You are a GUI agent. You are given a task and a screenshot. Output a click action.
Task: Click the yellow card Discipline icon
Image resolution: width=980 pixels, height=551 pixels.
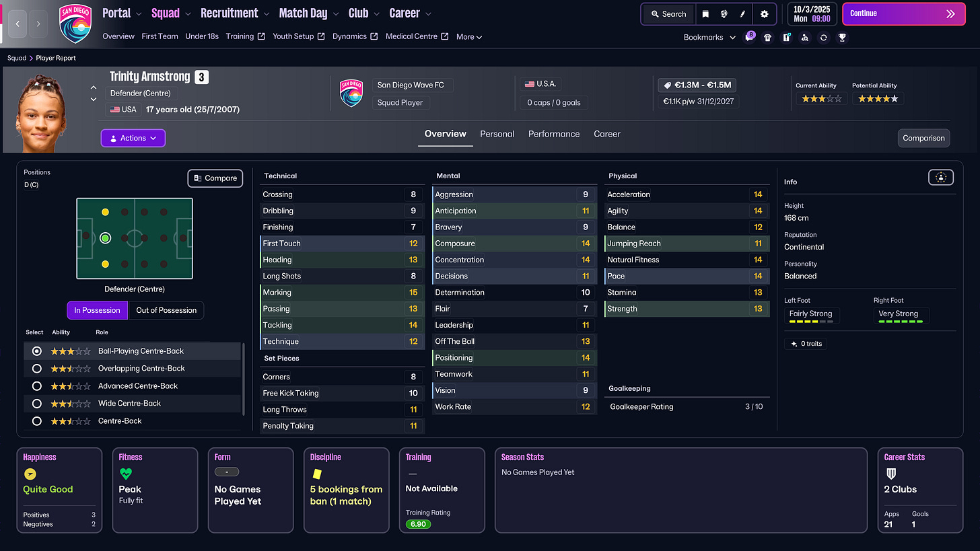[x=317, y=474]
